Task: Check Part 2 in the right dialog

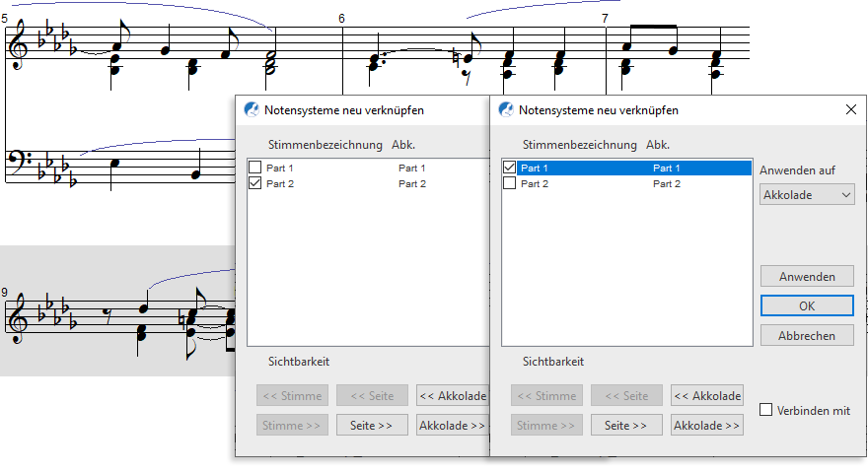Action: [510, 183]
